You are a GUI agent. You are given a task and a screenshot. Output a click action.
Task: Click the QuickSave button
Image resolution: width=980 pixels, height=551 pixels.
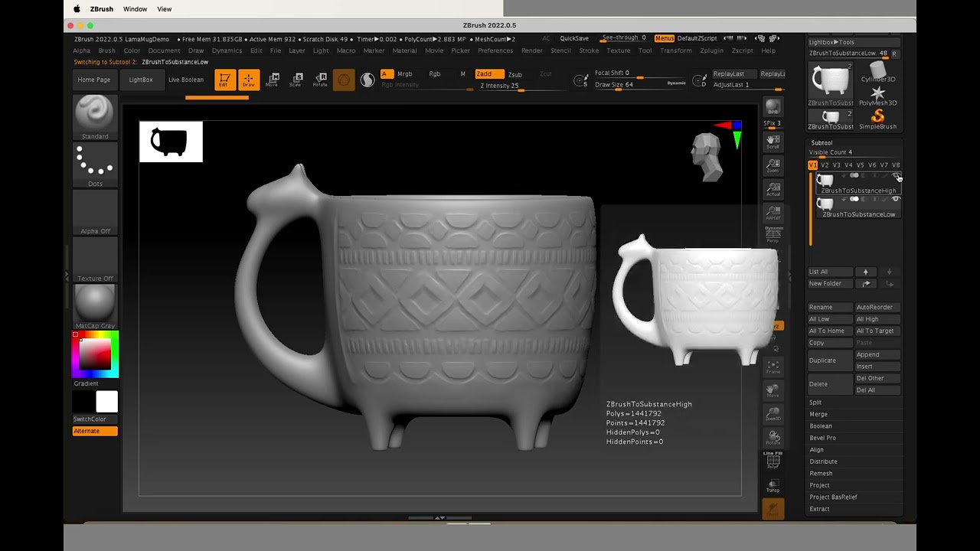pos(574,38)
